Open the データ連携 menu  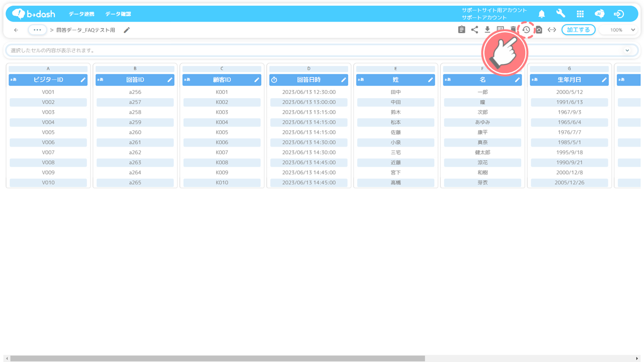coord(80,14)
